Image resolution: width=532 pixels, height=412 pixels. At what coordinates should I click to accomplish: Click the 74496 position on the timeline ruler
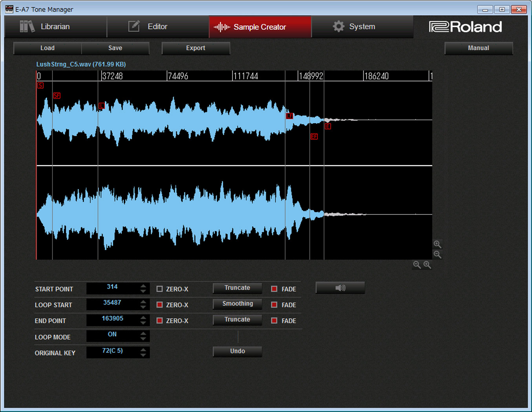(178, 76)
